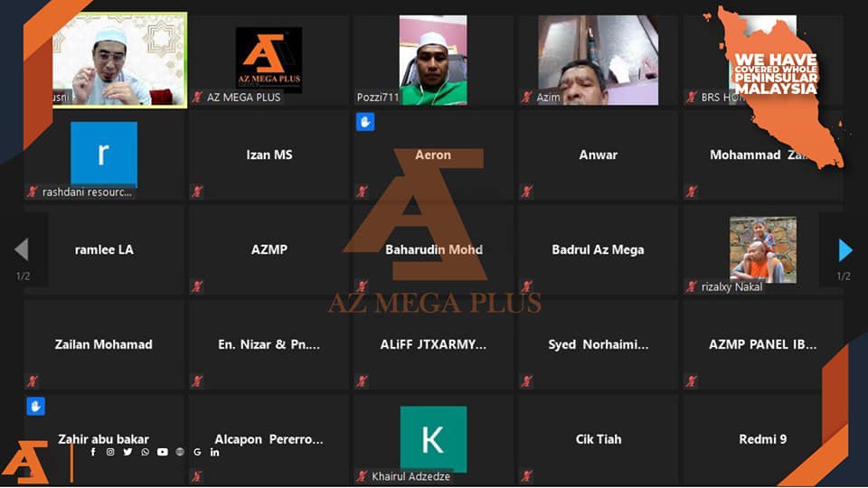Click the WhatsApp icon in bottom bar
868x488 pixels.
145,452
